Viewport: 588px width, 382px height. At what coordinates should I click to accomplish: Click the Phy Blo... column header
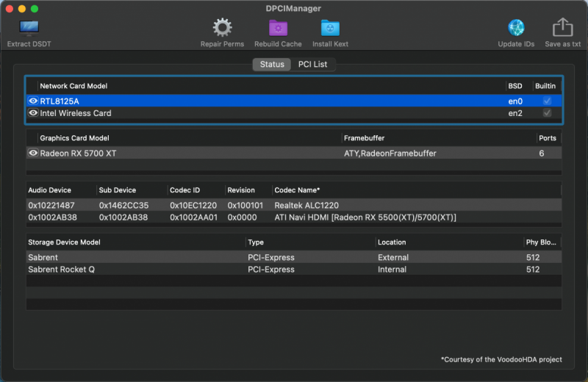coord(541,242)
